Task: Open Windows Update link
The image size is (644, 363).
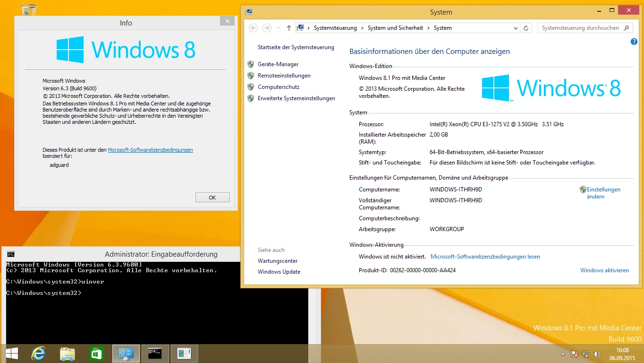Action: click(x=279, y=272)
